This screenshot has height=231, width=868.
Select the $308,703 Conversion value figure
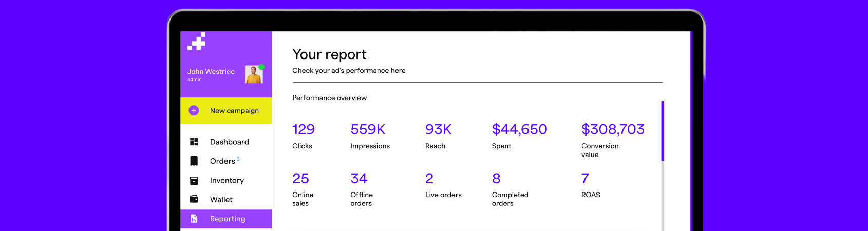(x=613, y=129)
